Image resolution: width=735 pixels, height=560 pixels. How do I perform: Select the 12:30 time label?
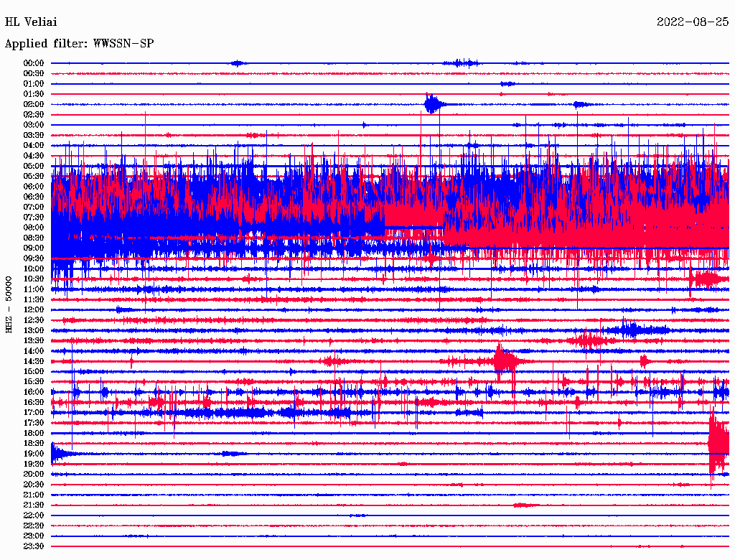pyautogui.click(x=34, y=320)
